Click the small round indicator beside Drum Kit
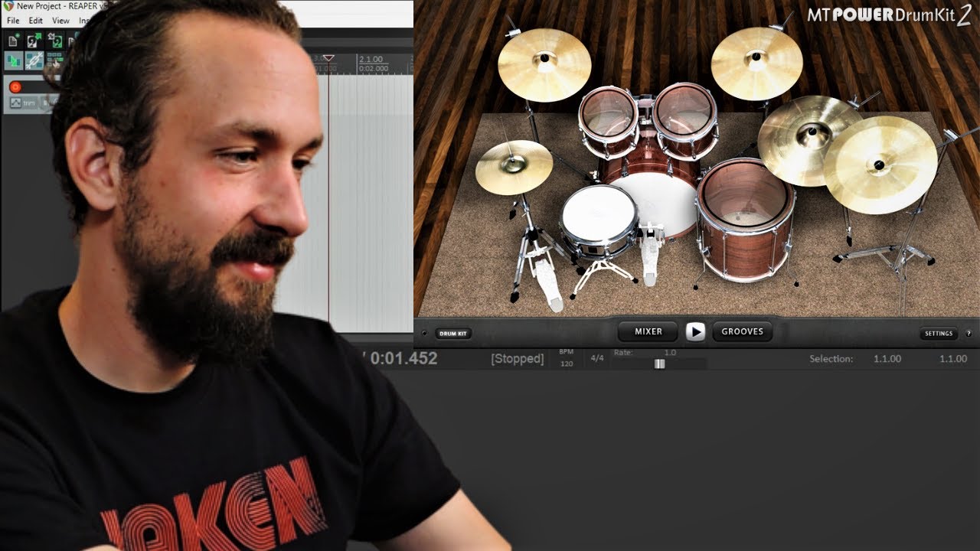Image resolution: width=980 pixels, height=551 pixels. pyautogui.click(x=424, y=334)
